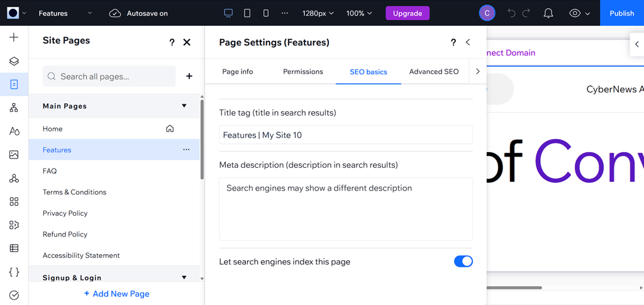644x305 pixels.
Task: Switch to desktop view icon
Action: tap(228, 13)
